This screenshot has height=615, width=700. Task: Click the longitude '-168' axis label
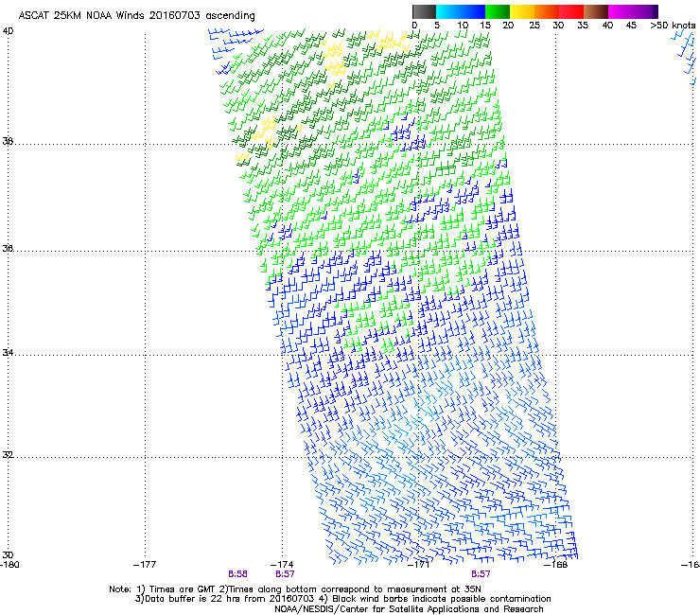[556, 565]
